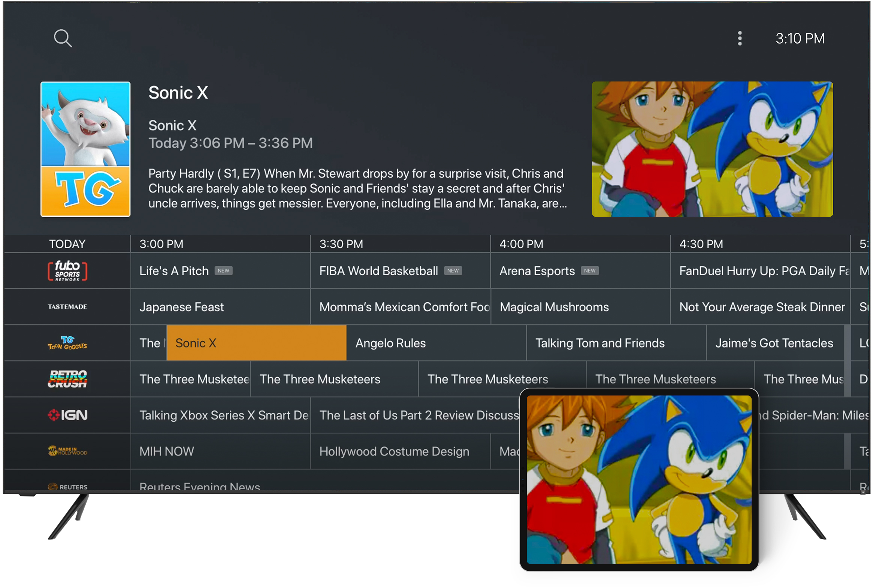Select the Retro Crush channel logo
Viewport: 873px width, 588px height.
(x=67, y=379)
